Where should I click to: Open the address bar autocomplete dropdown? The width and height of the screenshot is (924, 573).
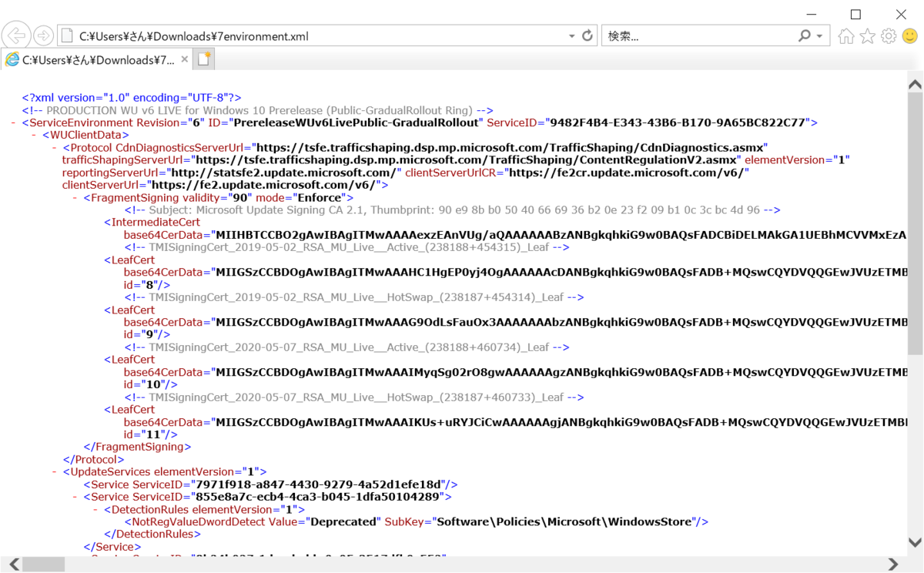pos(571,36)
